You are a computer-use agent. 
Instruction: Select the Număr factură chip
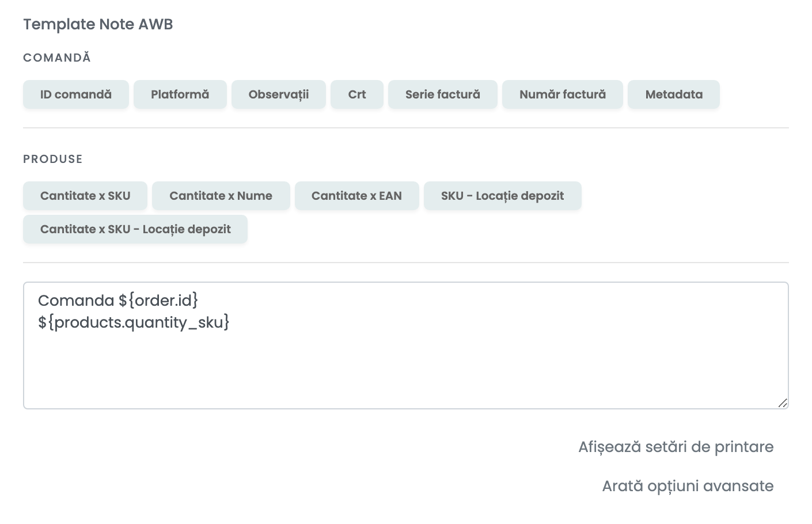point(563,94)
